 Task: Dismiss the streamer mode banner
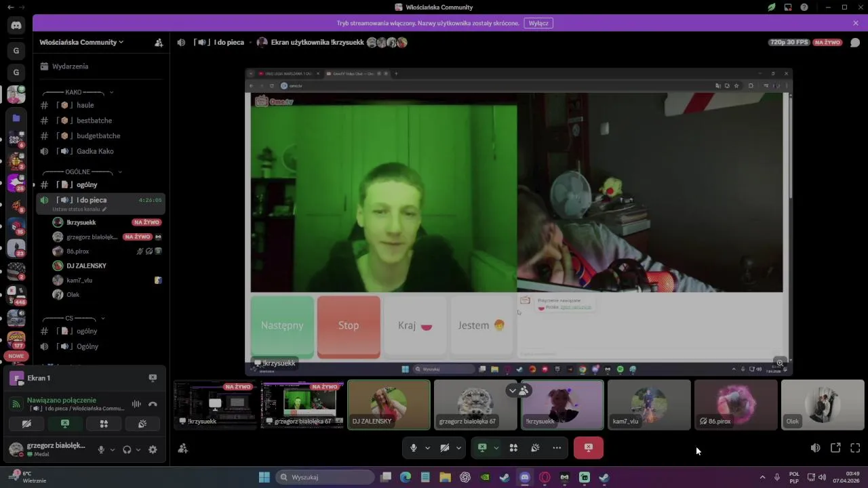tap(856, 23)
